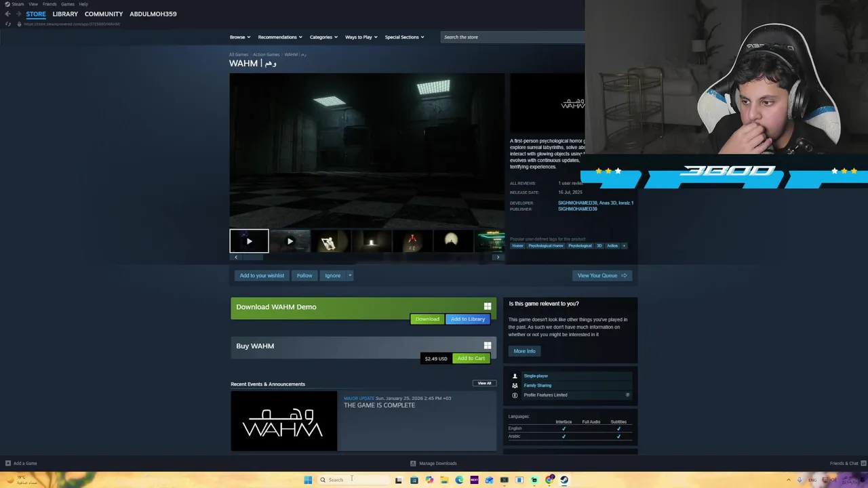The height and width of the screenshot is (488, 868).
Task: Click the main dark room video preview
Action: click(x=367, y=151)
